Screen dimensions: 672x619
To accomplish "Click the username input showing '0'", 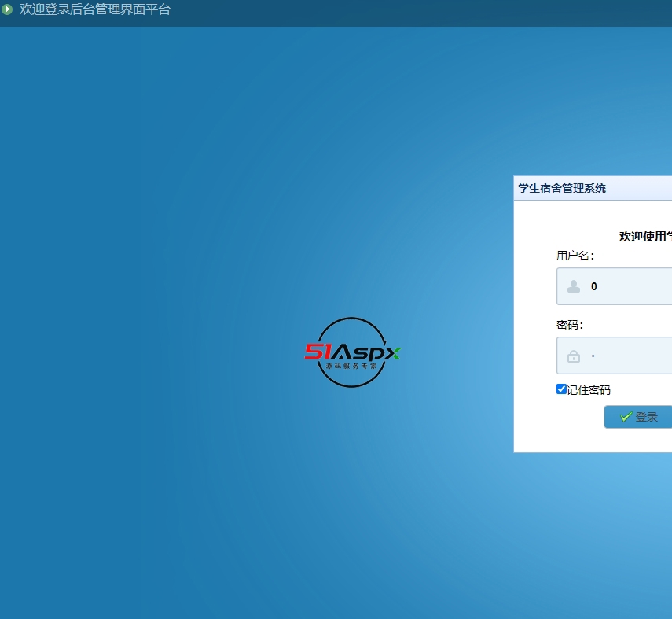I will click(x=621, y=286).
